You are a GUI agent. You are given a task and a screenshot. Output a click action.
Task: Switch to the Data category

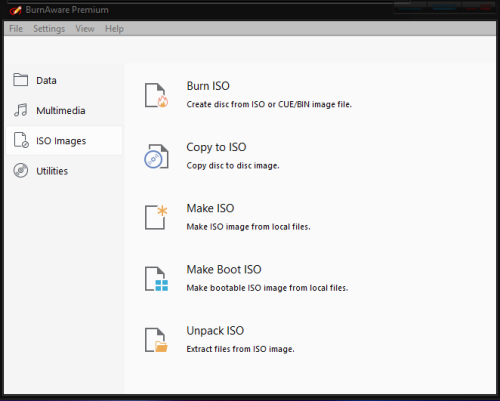(x=46, y=80)
